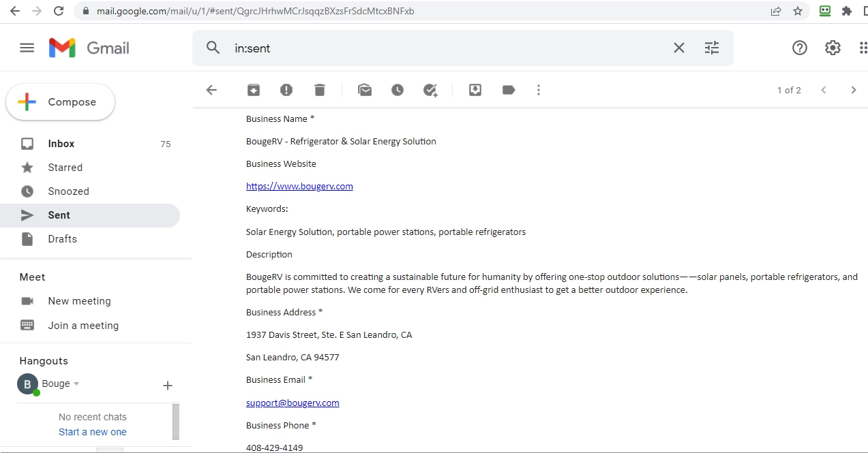
Task: Click the browser address bar URL
Action: (x=255, y=11)
